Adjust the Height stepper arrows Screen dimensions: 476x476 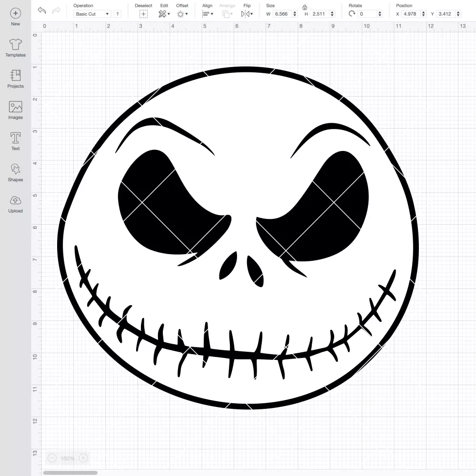pos(332,14)
